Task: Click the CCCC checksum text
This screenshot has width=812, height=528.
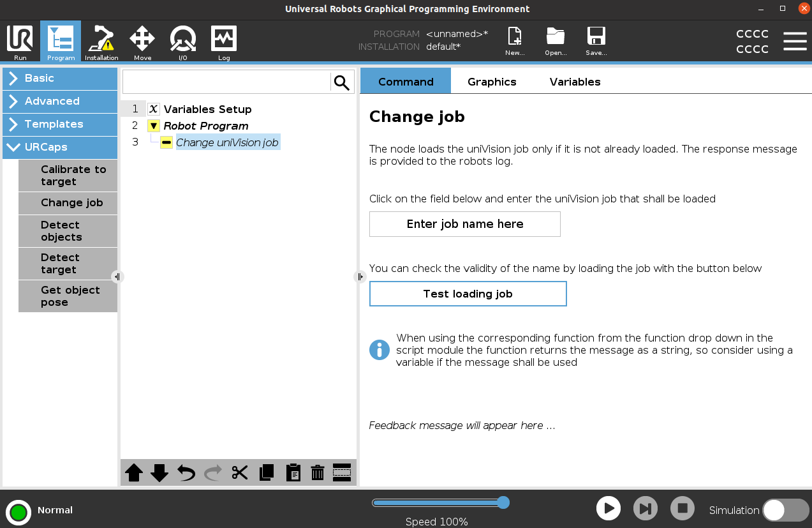Action: click(752, 41)
